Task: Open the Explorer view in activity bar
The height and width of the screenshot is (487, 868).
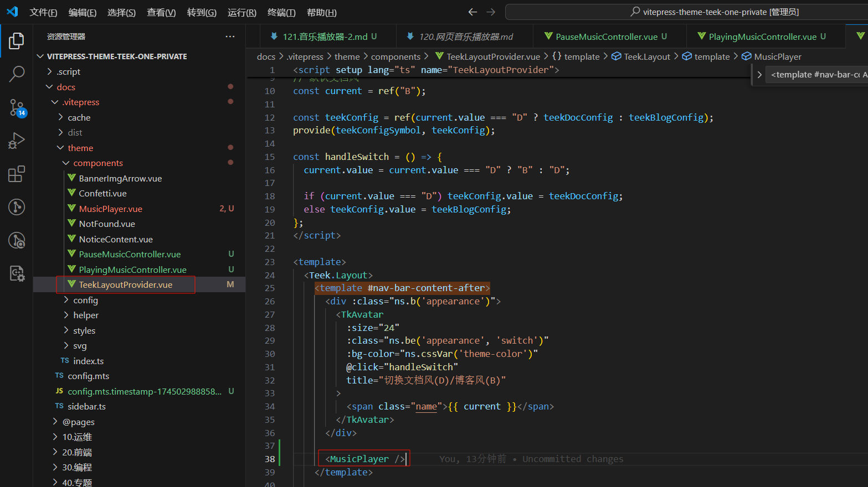Action: [x=17, y=41]
